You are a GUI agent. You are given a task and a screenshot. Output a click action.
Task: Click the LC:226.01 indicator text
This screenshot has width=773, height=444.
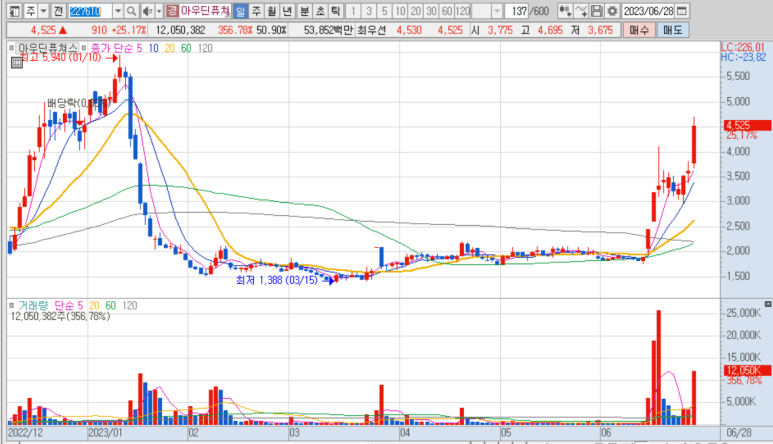743,47
